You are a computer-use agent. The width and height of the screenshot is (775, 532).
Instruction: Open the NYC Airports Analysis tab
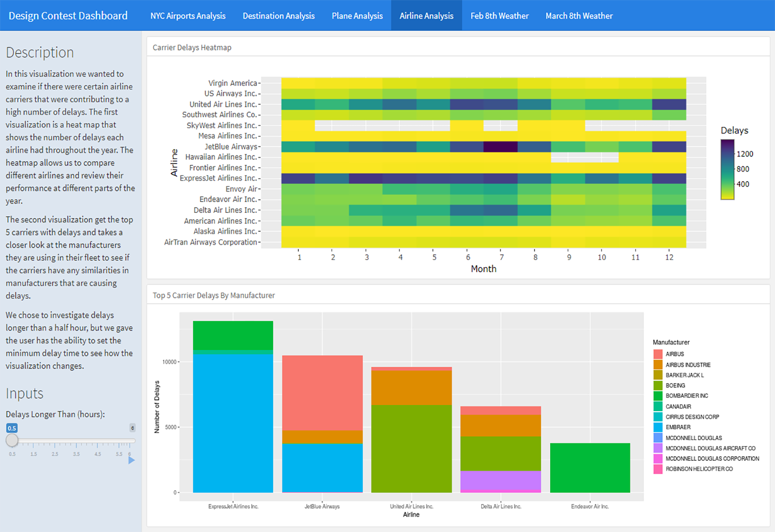click(188, 15)
